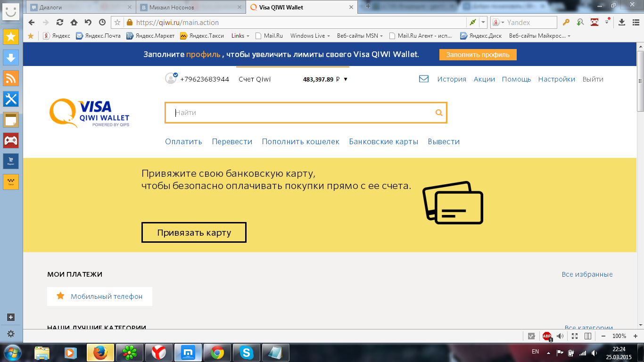The width and height of the screenshot is (644, 362).
Task: Open Перевести menu item
Action: pos(232,141)
